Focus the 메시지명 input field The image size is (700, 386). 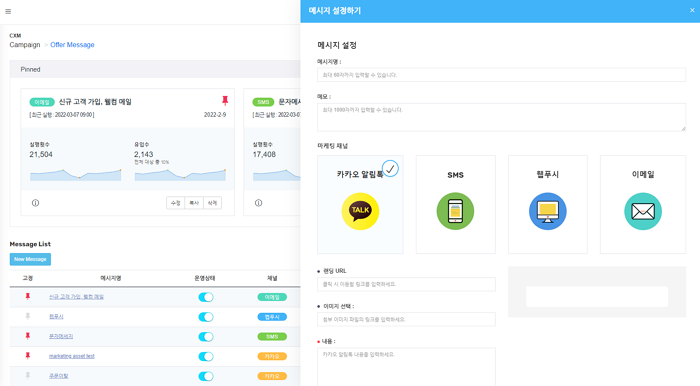(501, 75)
